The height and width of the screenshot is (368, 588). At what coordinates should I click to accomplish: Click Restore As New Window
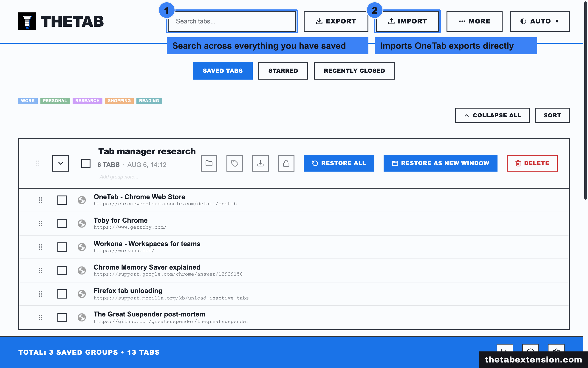[x=440, y=163]
